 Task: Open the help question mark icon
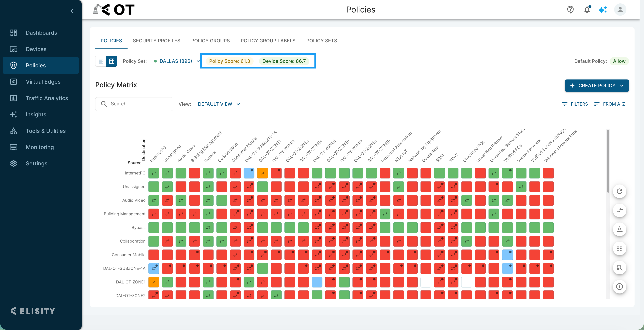(x=570, y=9)
